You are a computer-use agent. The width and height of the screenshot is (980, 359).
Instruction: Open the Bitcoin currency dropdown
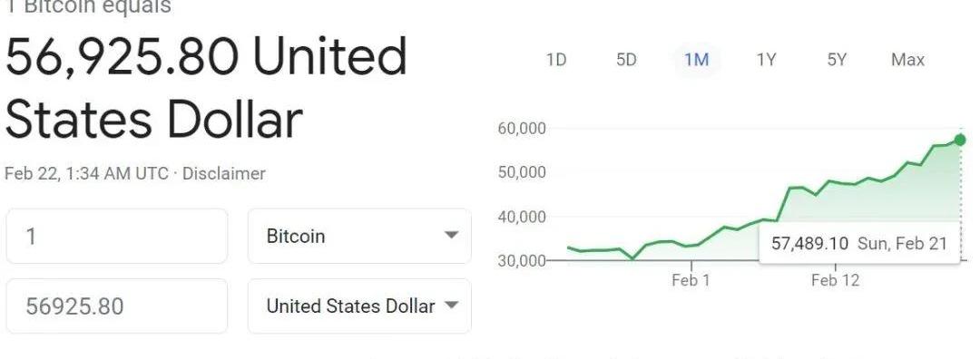click(359, 236)
